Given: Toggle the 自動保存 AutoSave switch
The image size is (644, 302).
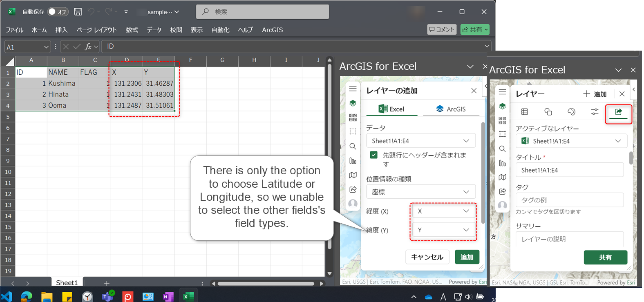Looking at the screenshot, I should click(x=58, y=12).
